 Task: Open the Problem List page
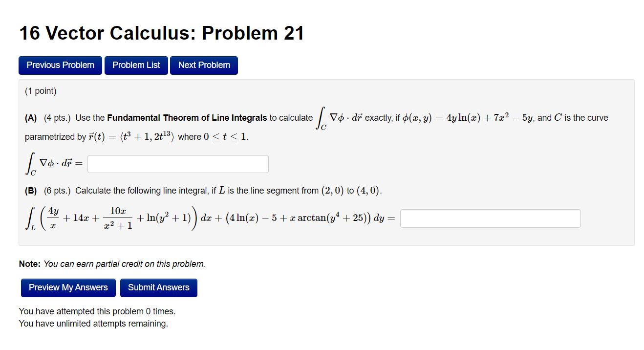click(x=136, y=65)
